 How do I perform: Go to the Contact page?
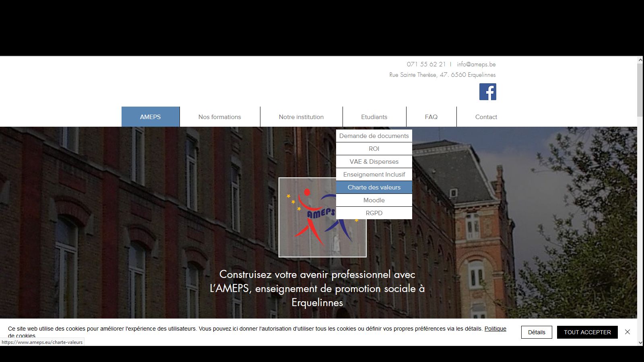pyautogui.click(x=486, y=117)
